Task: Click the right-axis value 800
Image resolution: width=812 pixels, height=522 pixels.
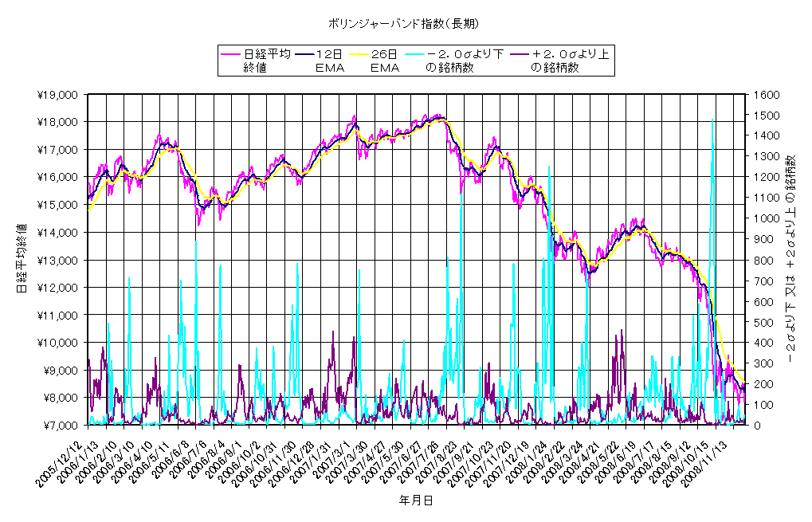Action: point(764,260)
